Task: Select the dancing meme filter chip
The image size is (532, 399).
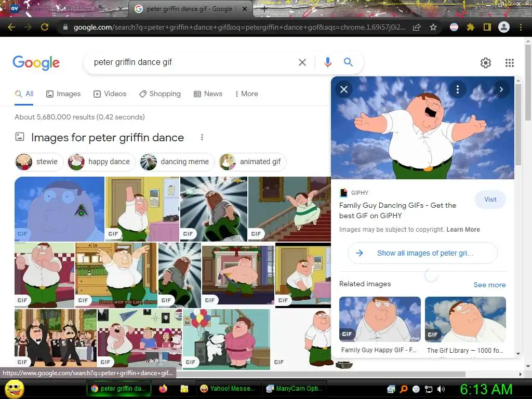Action: [177, 162]
